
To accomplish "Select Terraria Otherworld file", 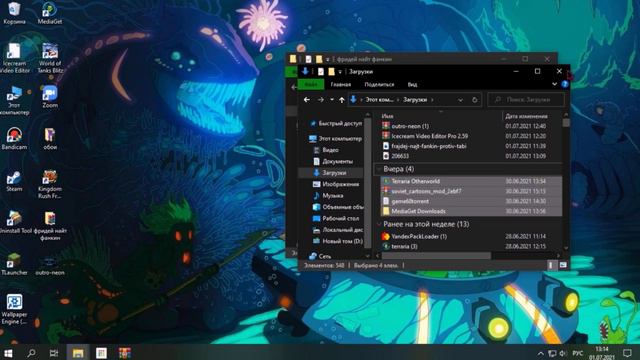I will pos(471,181).
